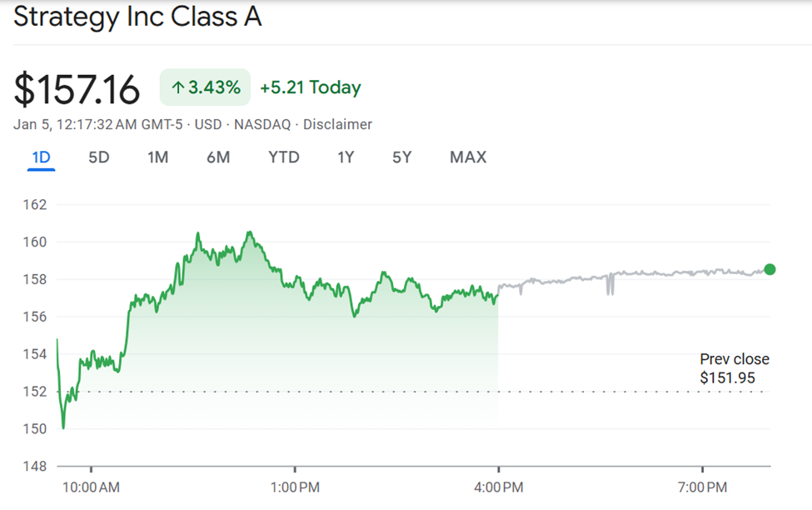Click the Strategy Inc Class A title

pyautogui.click(x=137, y=17)
